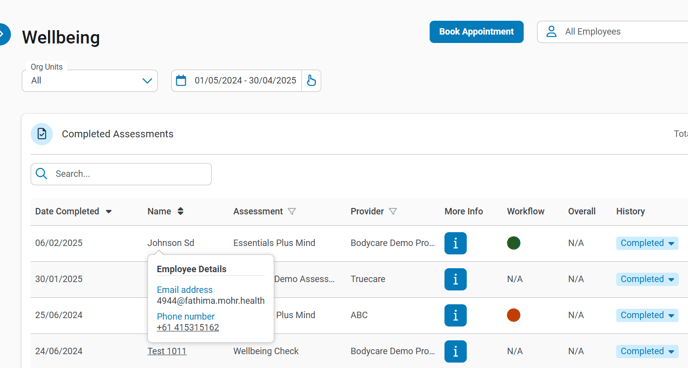Click the Completed Assessments document icon
688x368 pixels.
point(42,134)
